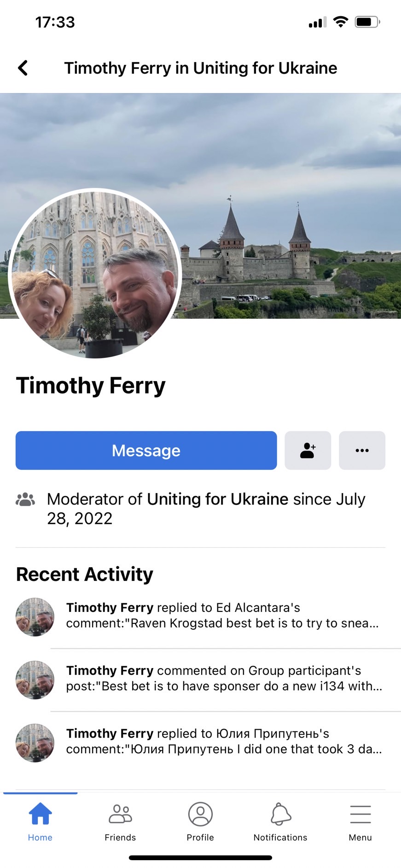Tap the group members icon beside Moderator
The width and height of the screenshot is (401, 868).
(25, 499)
